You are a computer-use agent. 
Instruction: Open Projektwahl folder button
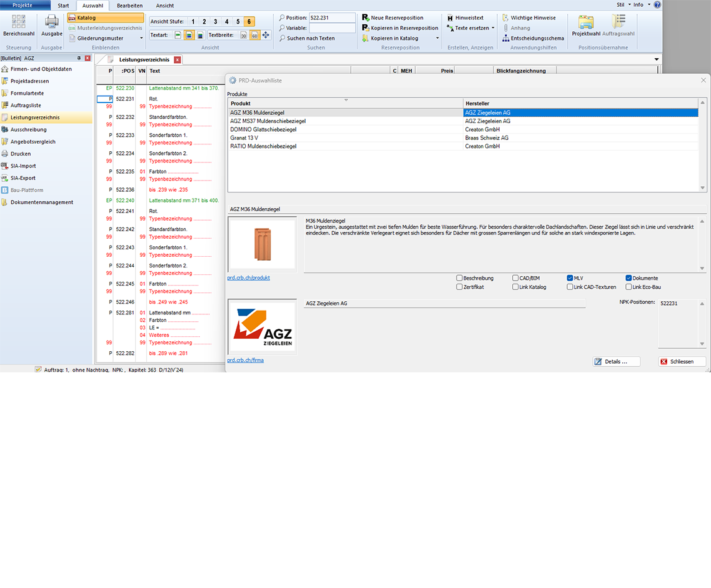586,26
